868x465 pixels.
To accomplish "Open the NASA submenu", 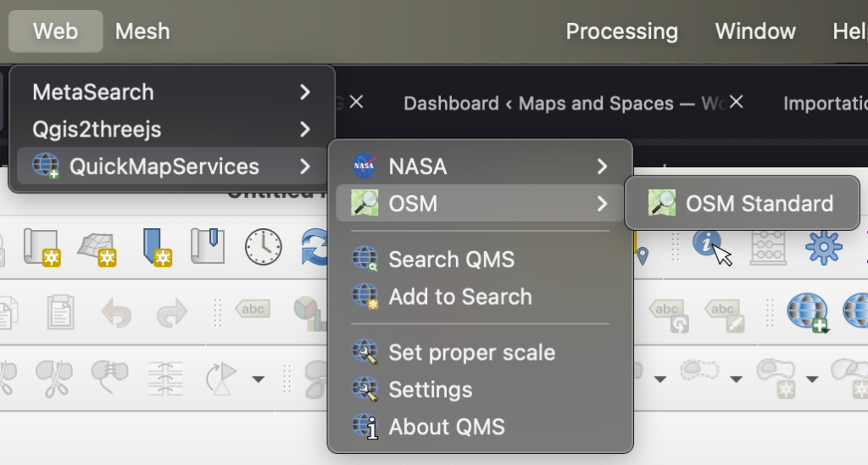I will coord(480,166).
